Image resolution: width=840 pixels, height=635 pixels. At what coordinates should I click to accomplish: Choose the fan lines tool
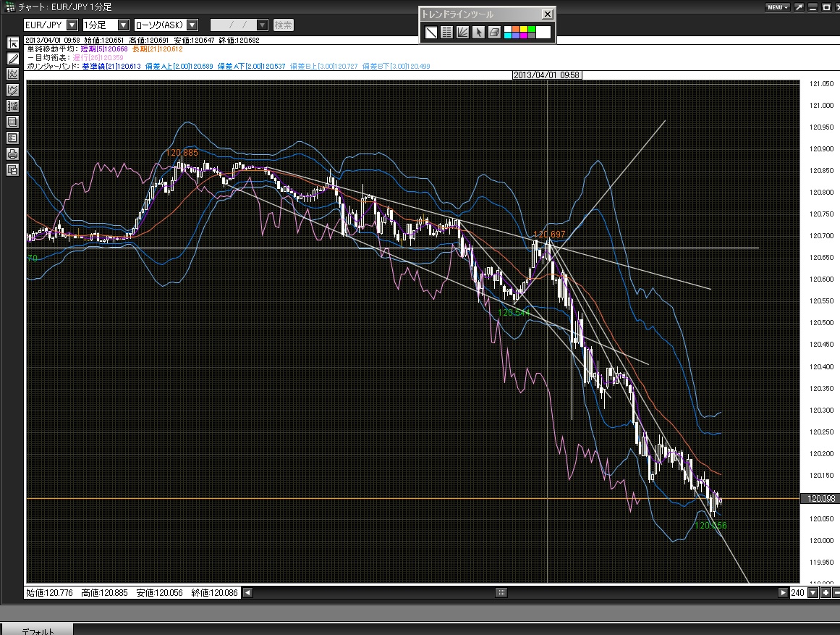pos(462,32)
